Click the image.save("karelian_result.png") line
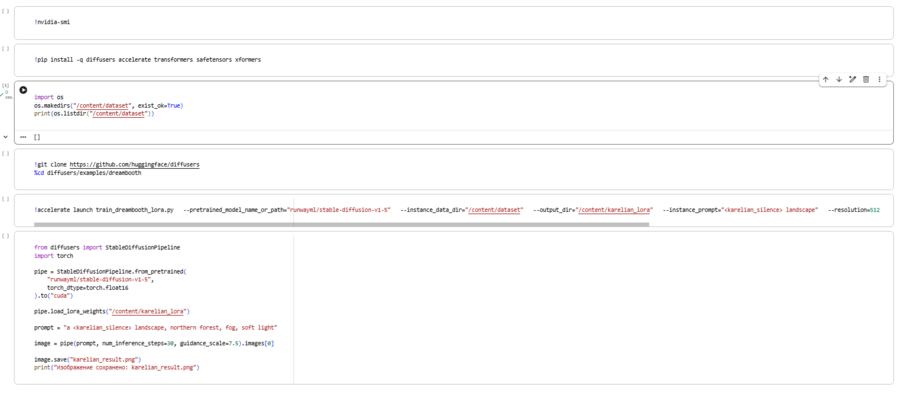900x398 pixels. (x=87, y=359)
